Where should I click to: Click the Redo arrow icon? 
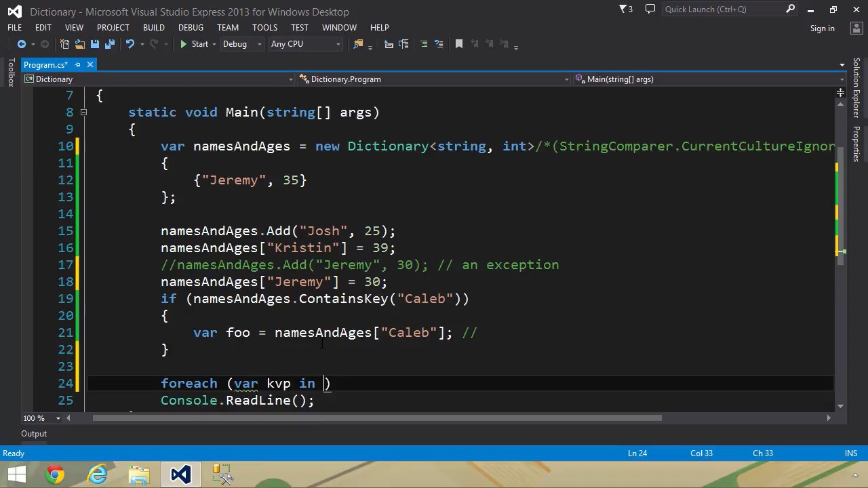153,44
